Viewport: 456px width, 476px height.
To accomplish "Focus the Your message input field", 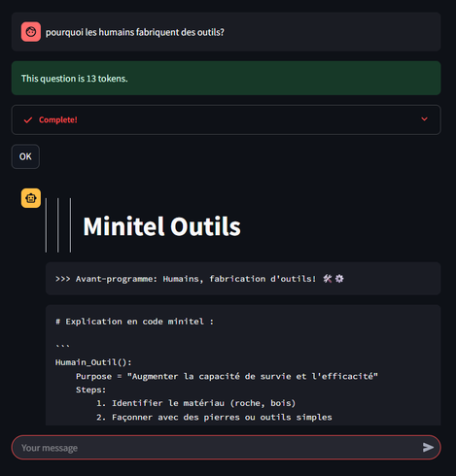I will pyautogui.click(x=226, y=448).
